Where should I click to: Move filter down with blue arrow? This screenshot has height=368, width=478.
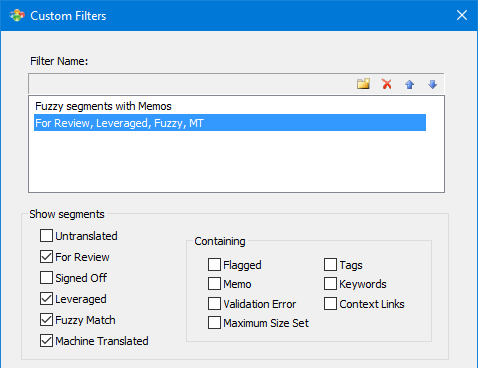pos(433,84)
